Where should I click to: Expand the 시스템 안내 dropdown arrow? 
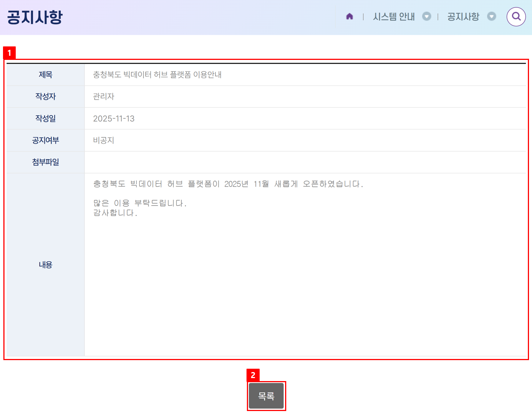coord(426,16)
